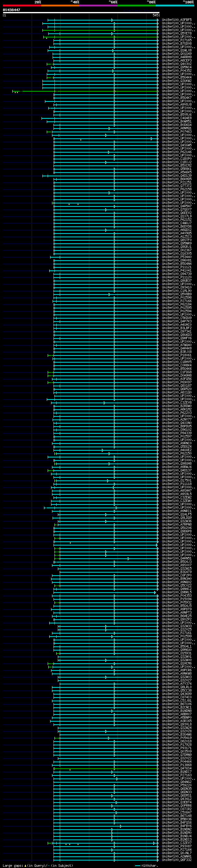Click the query end position 545
The height and width of the screenshot is (868, 197).
click(x=155, y=15)
